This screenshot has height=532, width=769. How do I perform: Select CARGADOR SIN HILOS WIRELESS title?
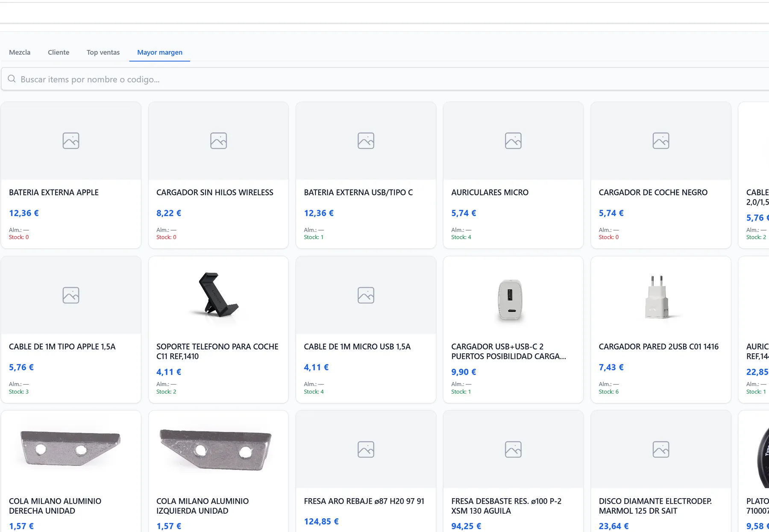pos(215,192)
